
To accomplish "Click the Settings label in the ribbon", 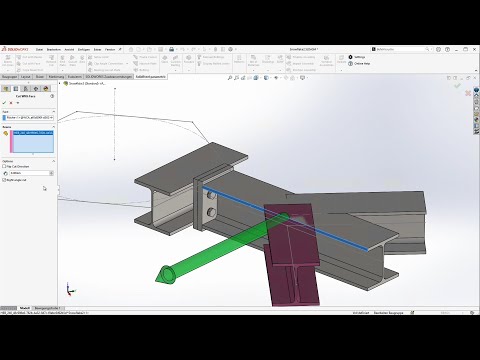I will 359,57.
